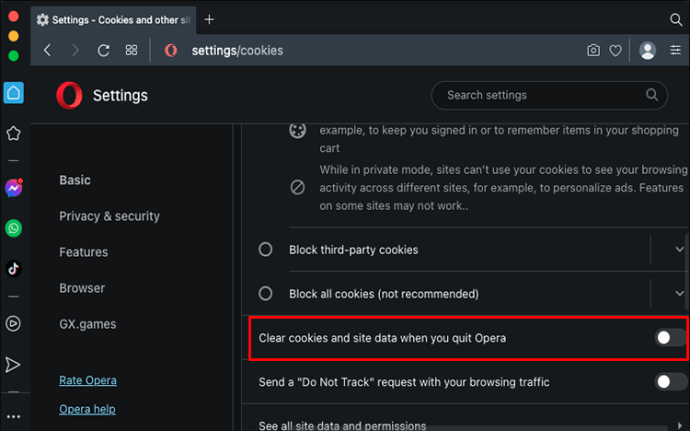Click the sidebar Home icon
The height and width of the screenshot is (431, 690).
(x=14, y=93)
